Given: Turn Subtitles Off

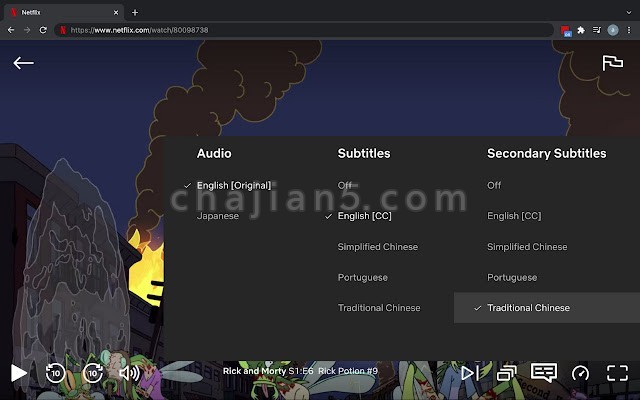Looking at the screenshot, I should (x=344, y=185).
